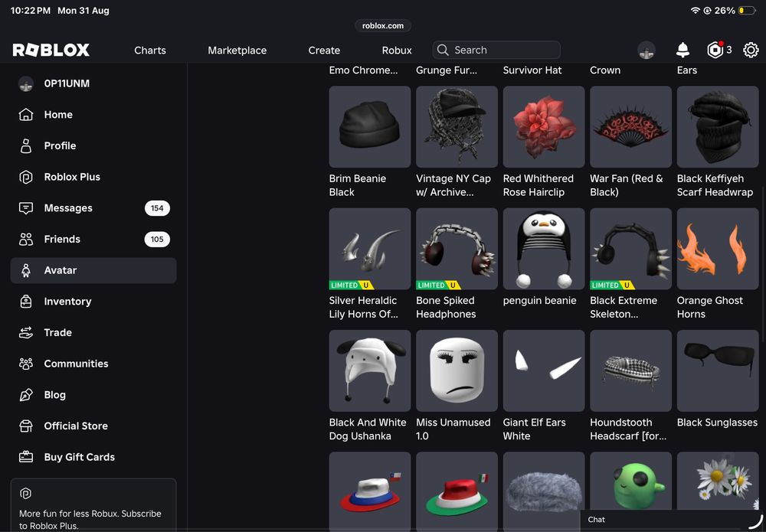Open the settings gear
Viewport: 766px width, 532px height.
point(751,50)
